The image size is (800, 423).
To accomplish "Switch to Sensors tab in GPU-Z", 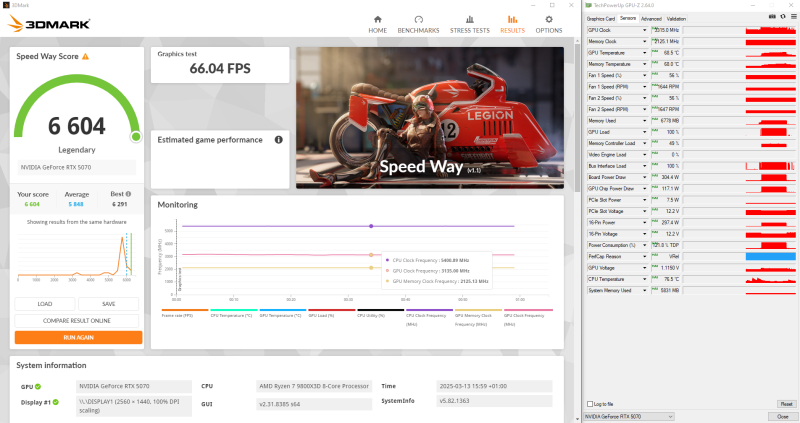I will coord(628,18).
